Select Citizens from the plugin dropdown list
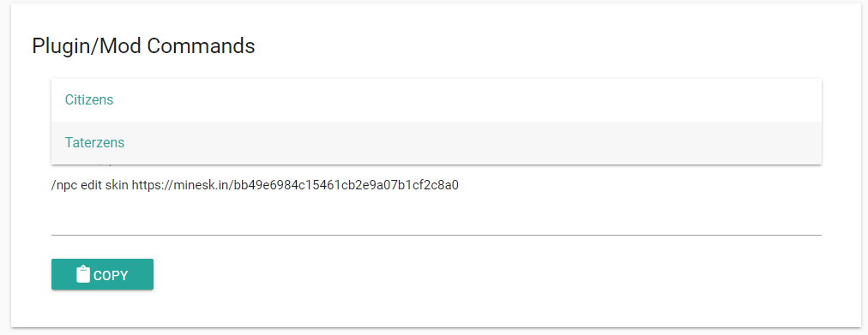 [89, 100]
